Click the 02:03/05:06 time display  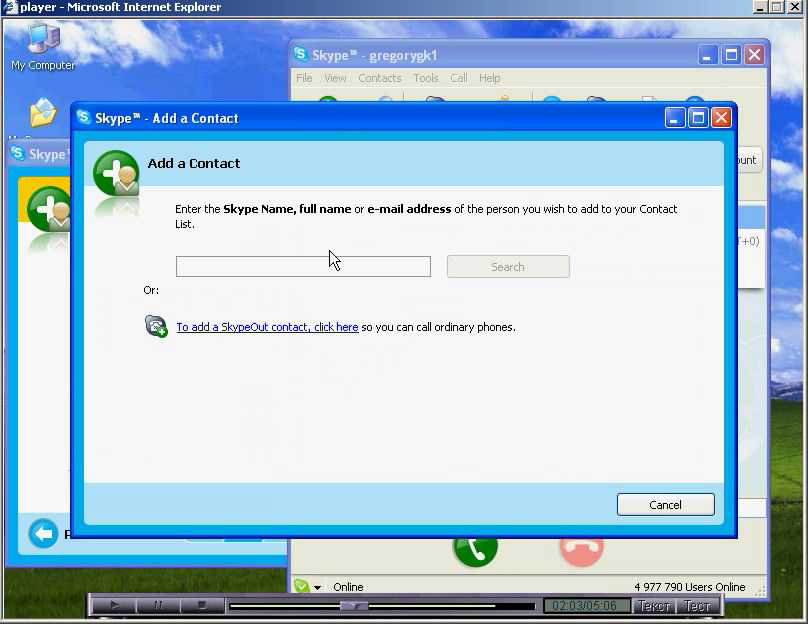pyautogui.click(x=586, y=605)
